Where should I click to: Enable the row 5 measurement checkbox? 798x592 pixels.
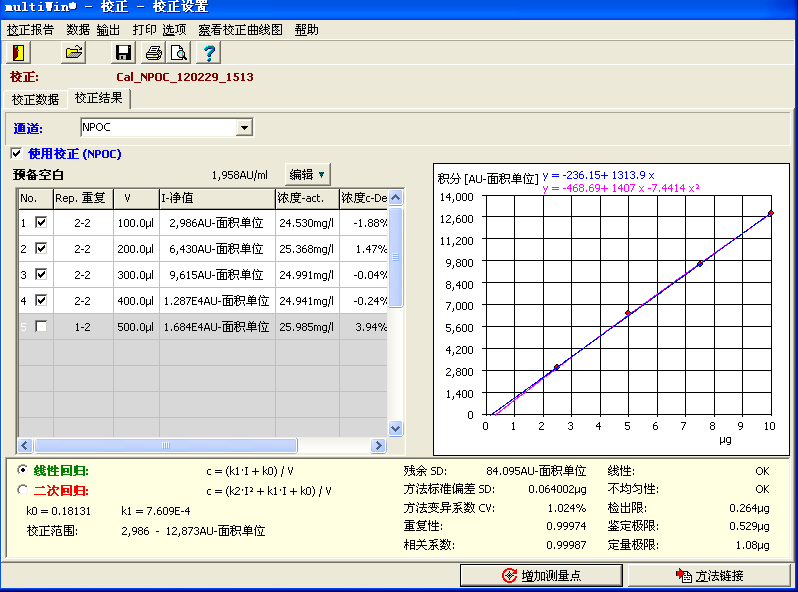coord(41,327)
